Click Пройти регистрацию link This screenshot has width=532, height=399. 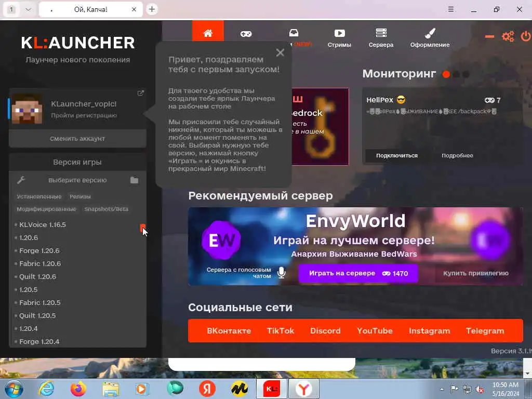pos(84,115)
